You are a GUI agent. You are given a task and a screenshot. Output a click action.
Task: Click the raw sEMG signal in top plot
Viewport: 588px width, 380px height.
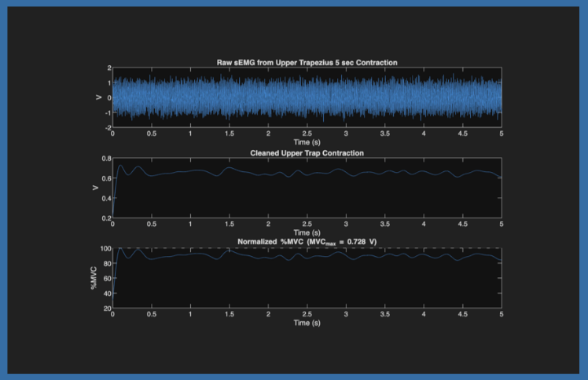click(307, 98)
